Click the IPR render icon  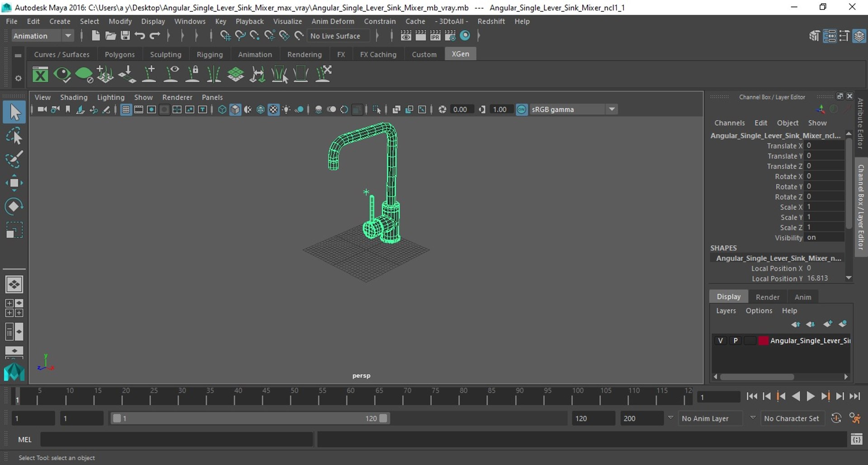pos(435,36)
